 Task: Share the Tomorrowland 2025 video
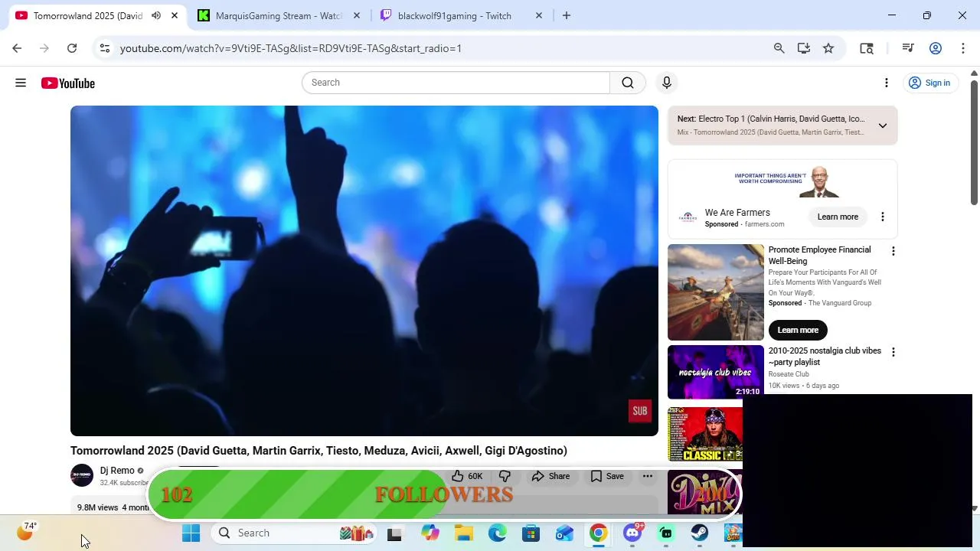tap(551, 476)
